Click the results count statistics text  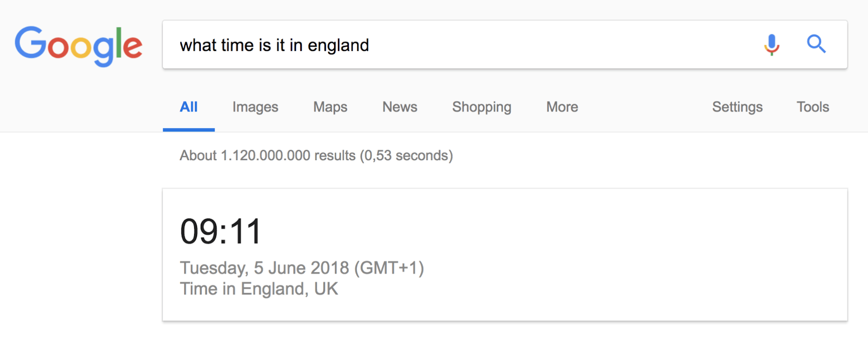click(266, 156)
